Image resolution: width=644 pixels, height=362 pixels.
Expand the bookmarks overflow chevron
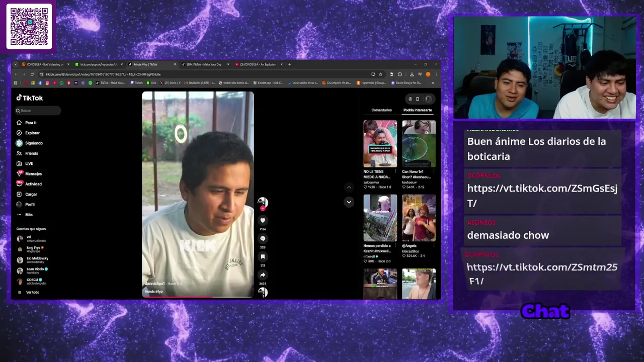(433, 83)
